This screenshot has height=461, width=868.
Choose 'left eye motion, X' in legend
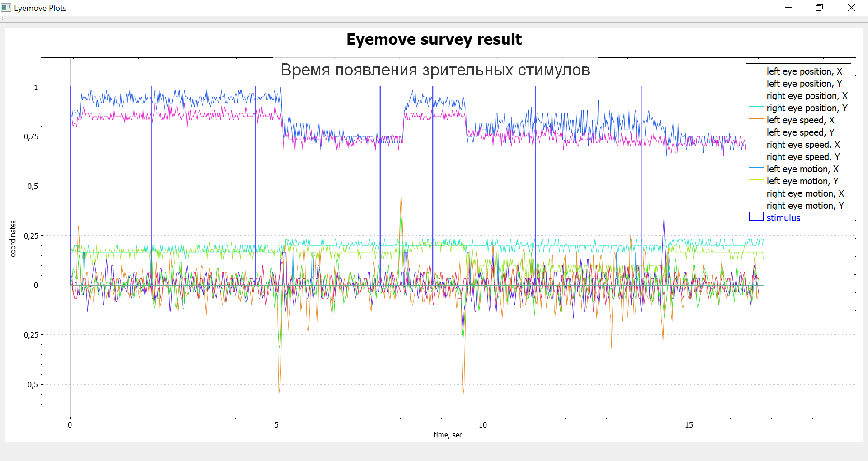[802, 169]
